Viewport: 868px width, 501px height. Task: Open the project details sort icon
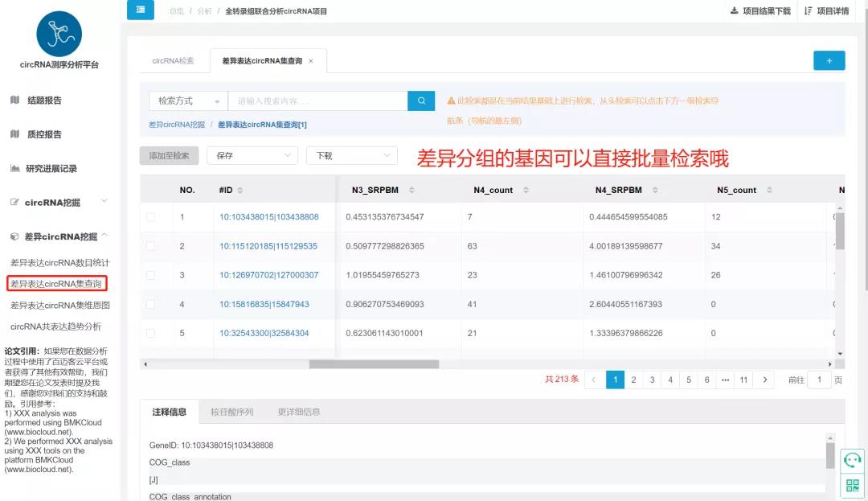(808, 11)
